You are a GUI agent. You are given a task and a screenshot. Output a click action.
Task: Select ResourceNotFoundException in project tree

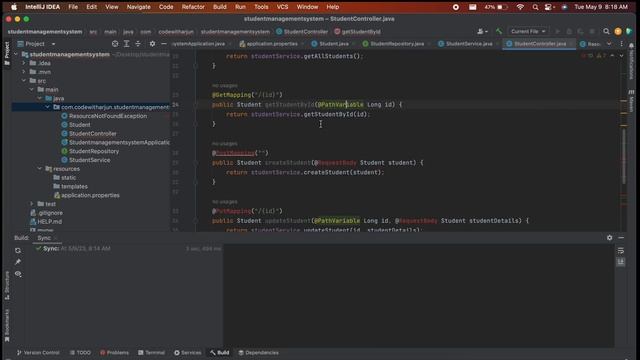click(108, 116)
